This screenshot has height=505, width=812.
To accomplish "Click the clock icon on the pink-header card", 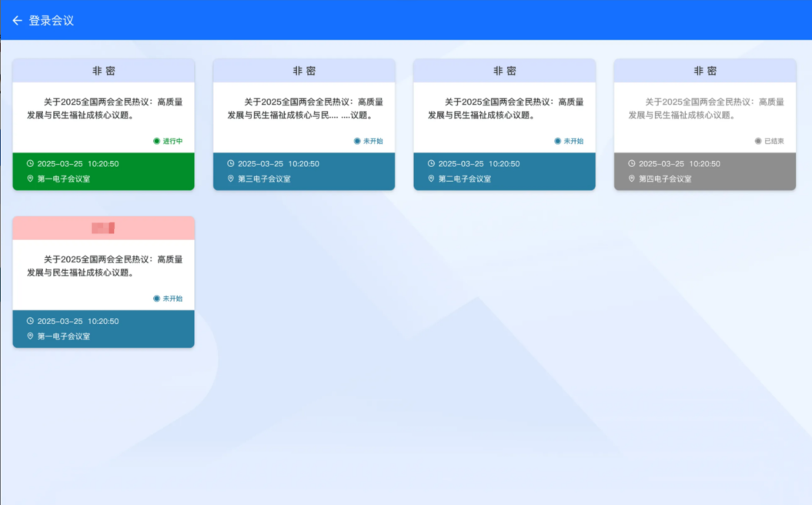I will [x=30, y=320].
